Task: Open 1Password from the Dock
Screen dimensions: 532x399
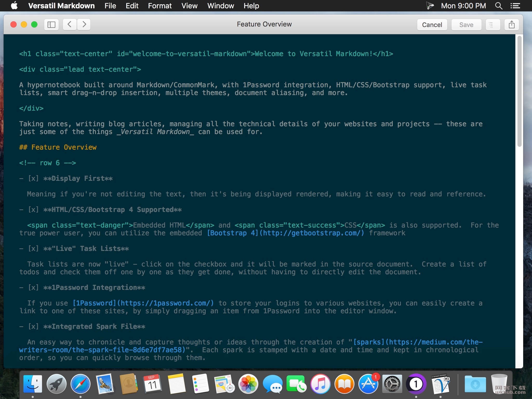Action: 416,384
